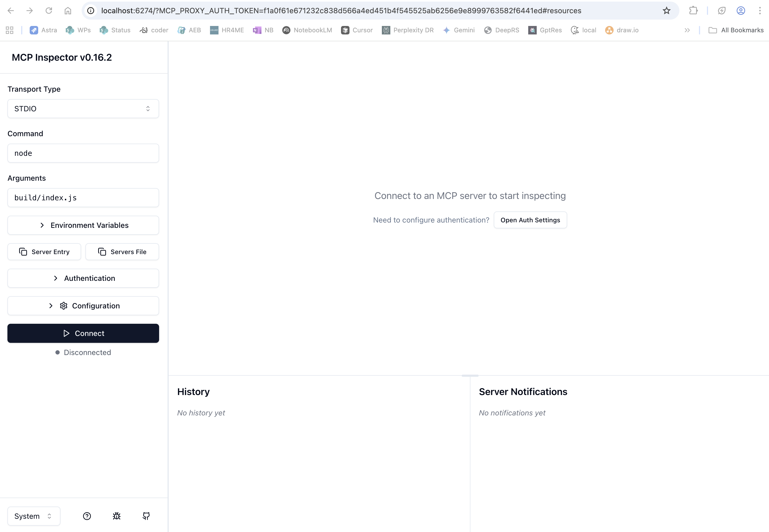Open the Transport Type STDIO dropdown
This screenshot has height=532, width=769.
point(83,109)
